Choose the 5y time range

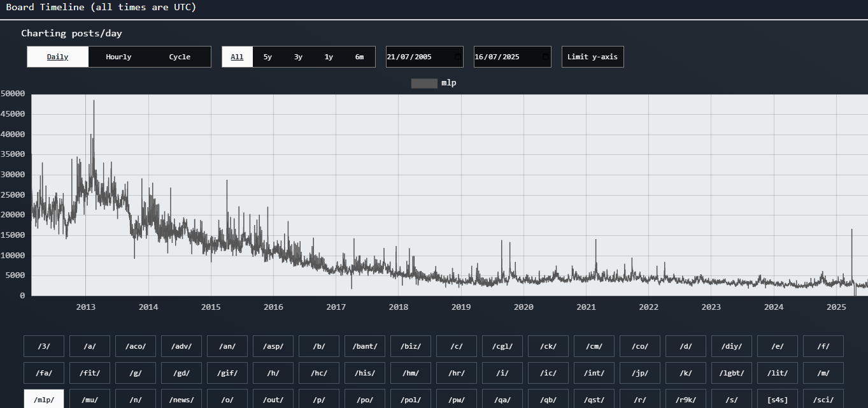click(x=267, y=57)
